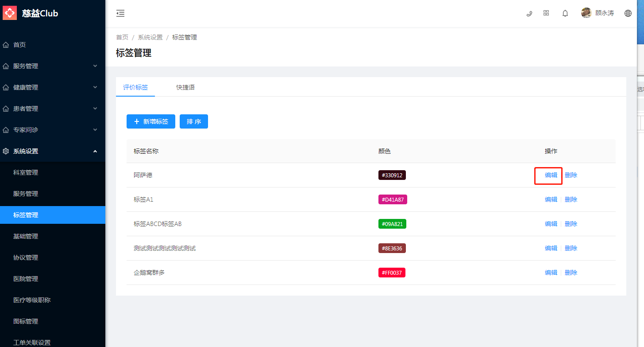Delete the 阿萨德 tag

pos(571,175)
